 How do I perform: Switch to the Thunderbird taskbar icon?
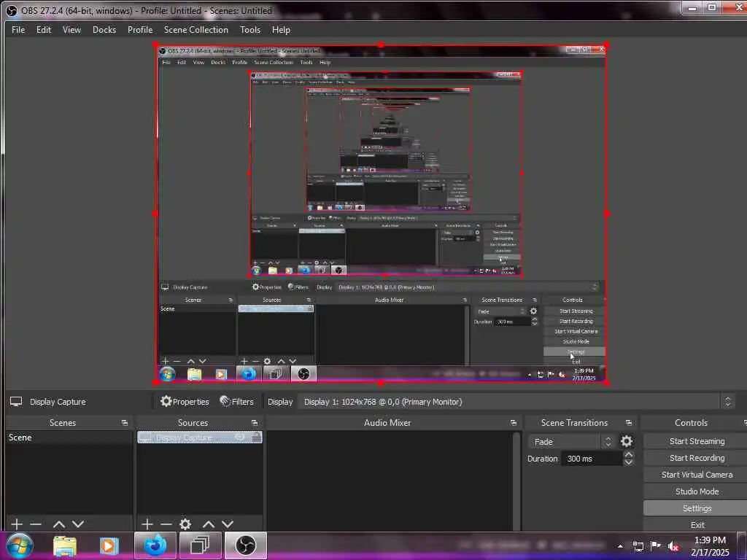coord(155,545)
